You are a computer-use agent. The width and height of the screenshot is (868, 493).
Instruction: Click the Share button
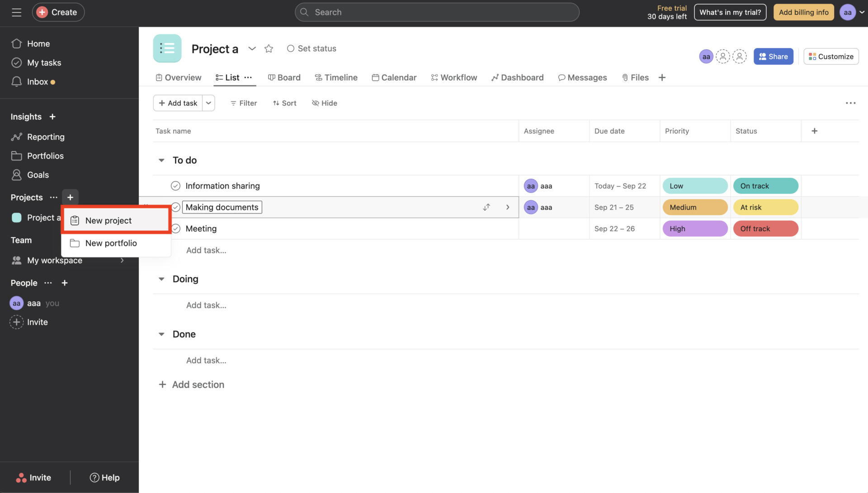tap(773, 56)
